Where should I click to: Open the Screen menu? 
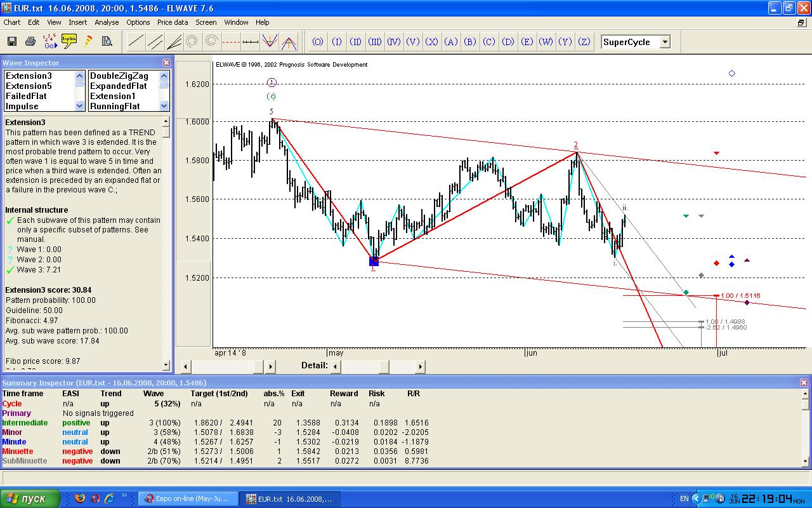coord(206,22)
